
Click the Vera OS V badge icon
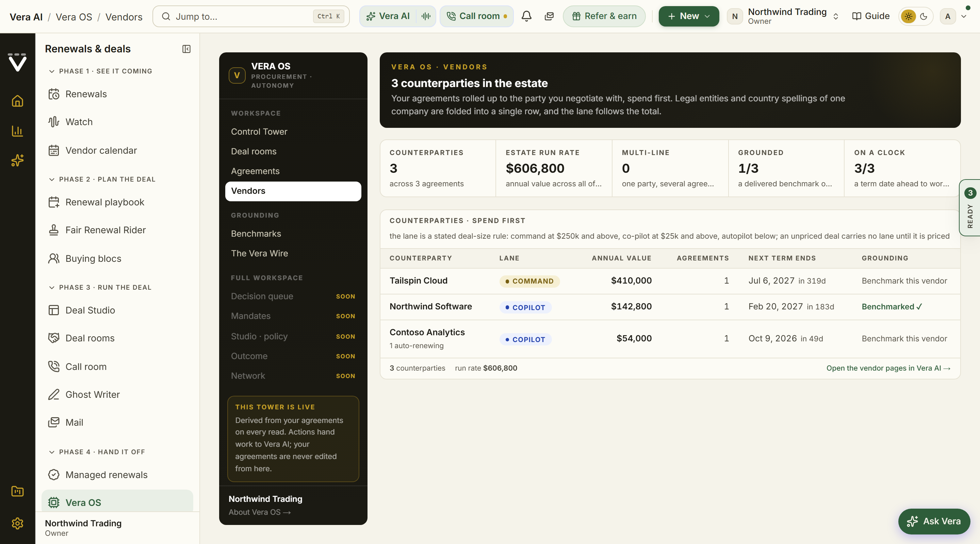click(x=237, y=75)
